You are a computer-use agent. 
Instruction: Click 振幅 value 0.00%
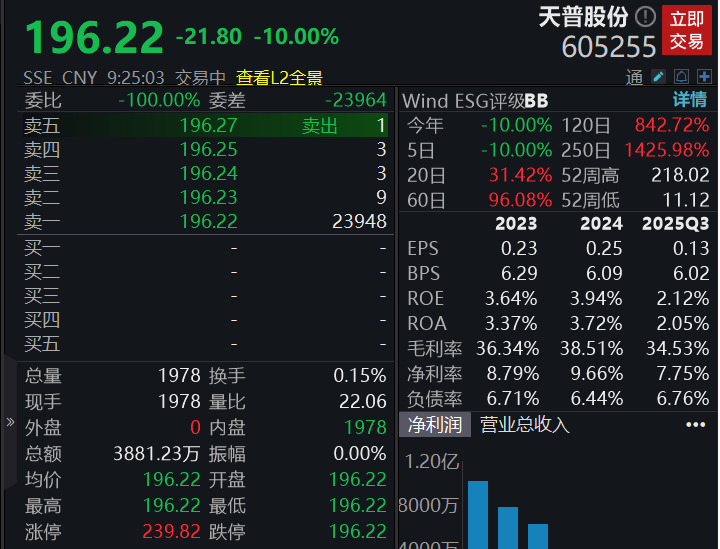tap(360, 454)
